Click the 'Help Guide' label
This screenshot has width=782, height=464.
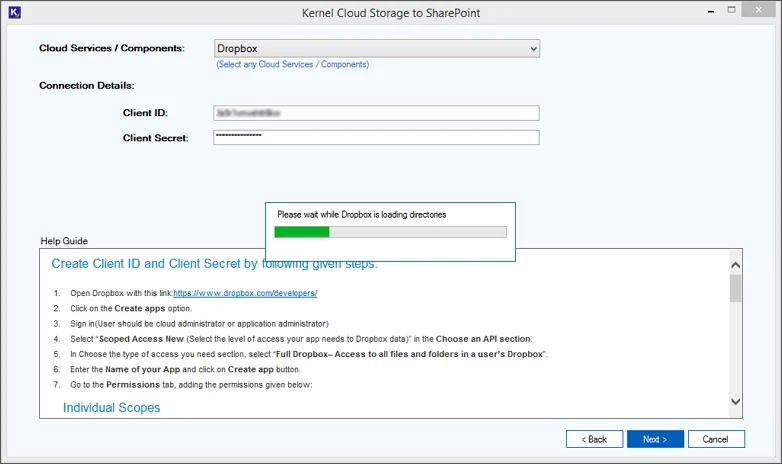point(64,241)
